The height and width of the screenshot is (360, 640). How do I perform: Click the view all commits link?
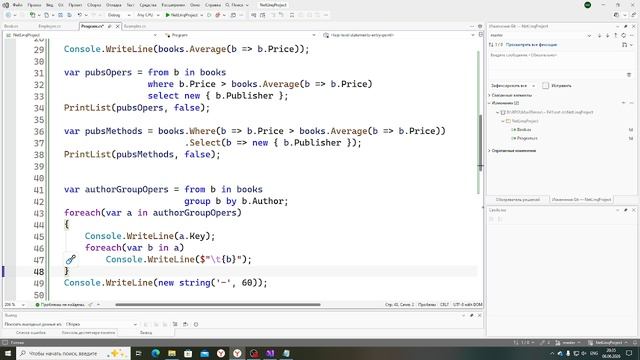tap(531, 44)
